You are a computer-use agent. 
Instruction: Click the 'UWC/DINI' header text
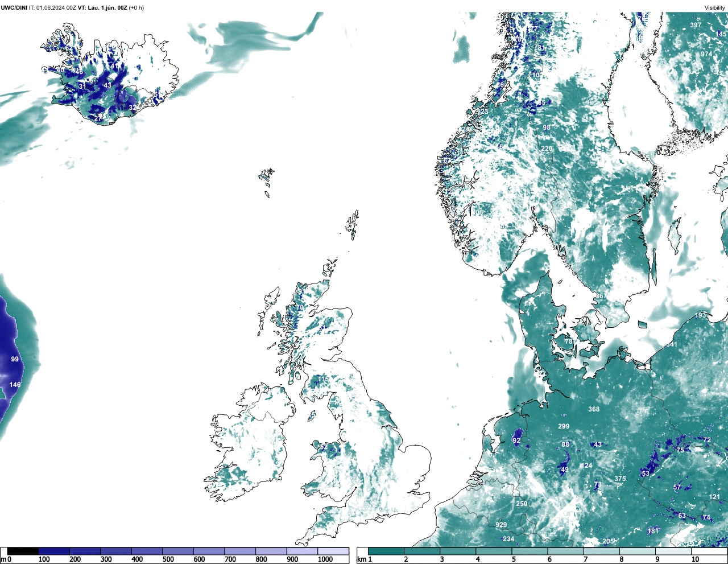coord(14,7)
